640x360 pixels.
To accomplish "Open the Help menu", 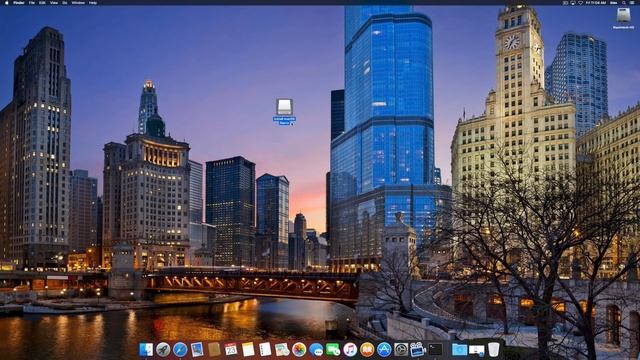I will coord(93,2).
